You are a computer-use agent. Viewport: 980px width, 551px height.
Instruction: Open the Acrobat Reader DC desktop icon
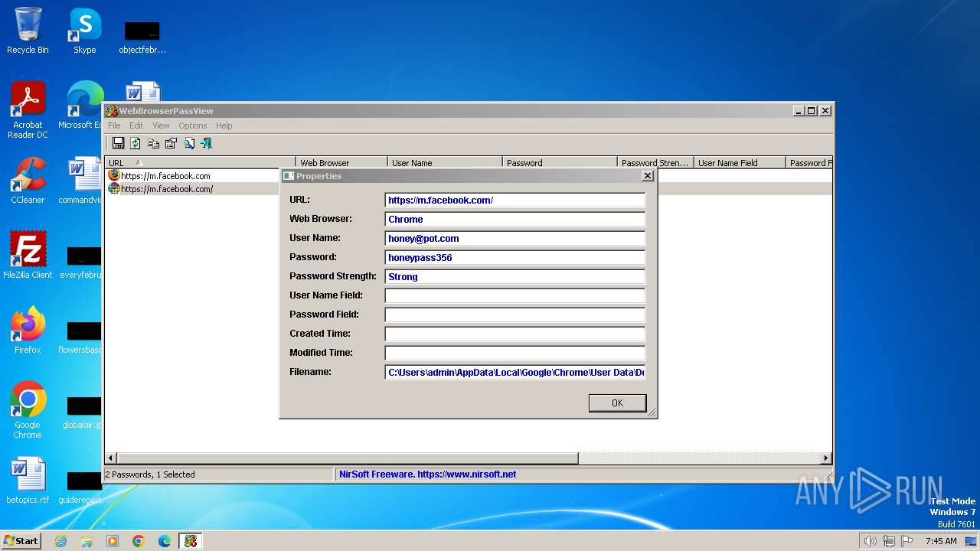[x=28, y=110]
